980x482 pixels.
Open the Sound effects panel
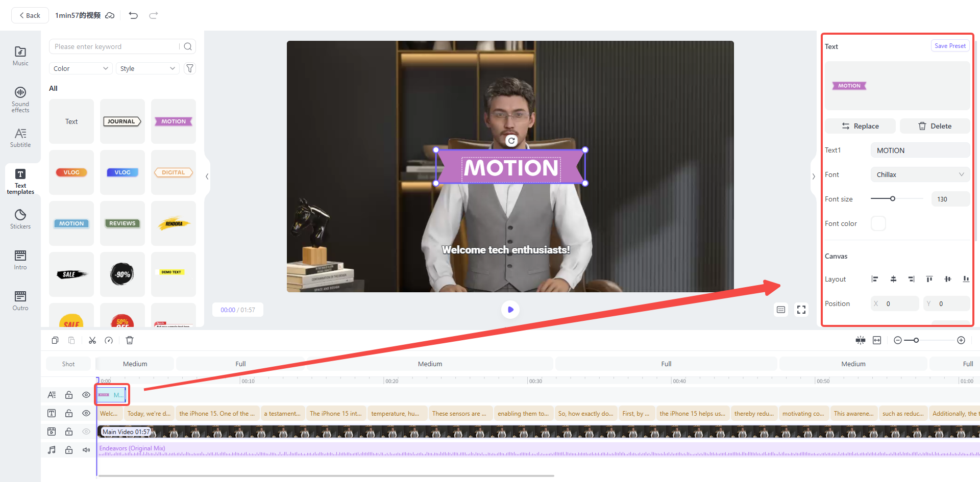tap(20, 99)
